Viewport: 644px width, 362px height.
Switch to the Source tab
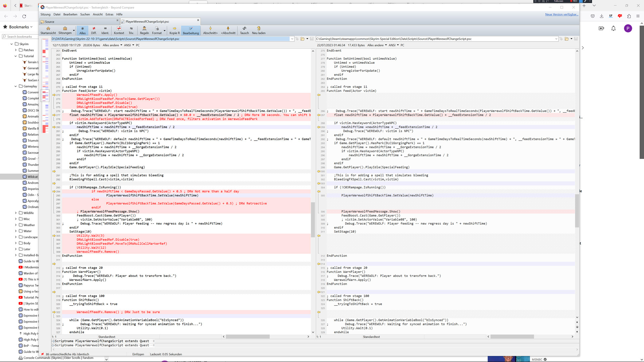50,22
